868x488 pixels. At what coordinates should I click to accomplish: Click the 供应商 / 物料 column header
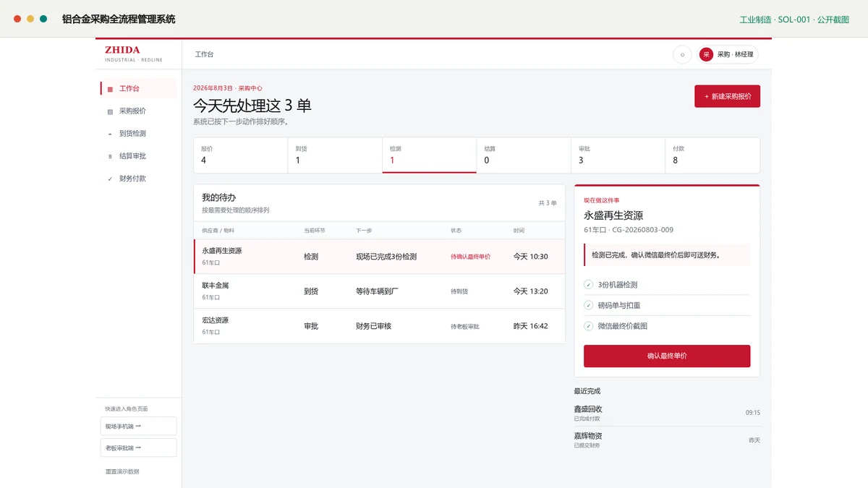(x=218, y=231)
